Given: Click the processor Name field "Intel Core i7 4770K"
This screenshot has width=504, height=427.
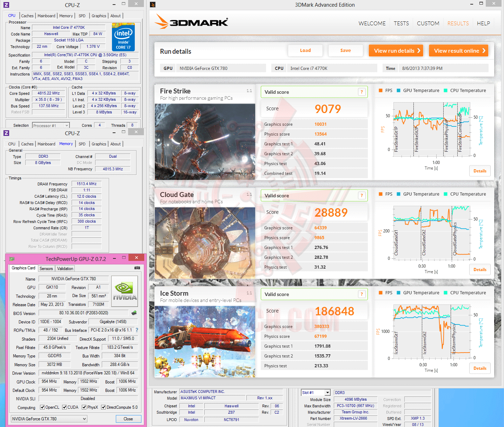Looking at the screenshot, I should [69, 27].
